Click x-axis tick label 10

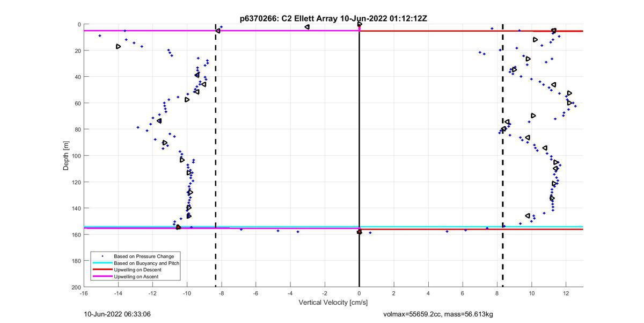click(x=531, y=293)
